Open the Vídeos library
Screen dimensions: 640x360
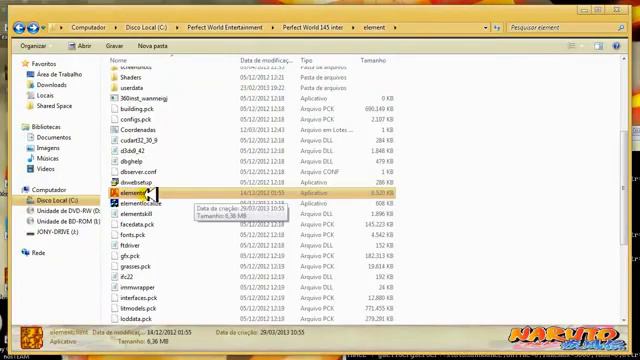(x=45, y=169)
